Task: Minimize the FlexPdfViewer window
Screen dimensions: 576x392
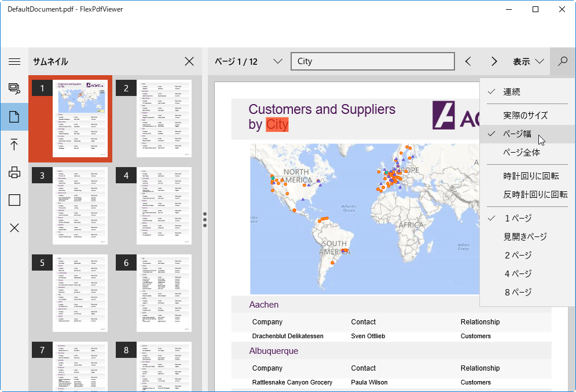Action: pos(509,9)
